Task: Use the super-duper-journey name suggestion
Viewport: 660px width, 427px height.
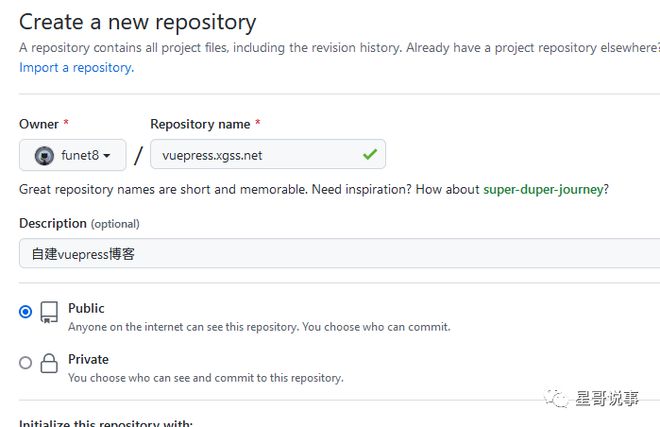Action: coord(543,189)
